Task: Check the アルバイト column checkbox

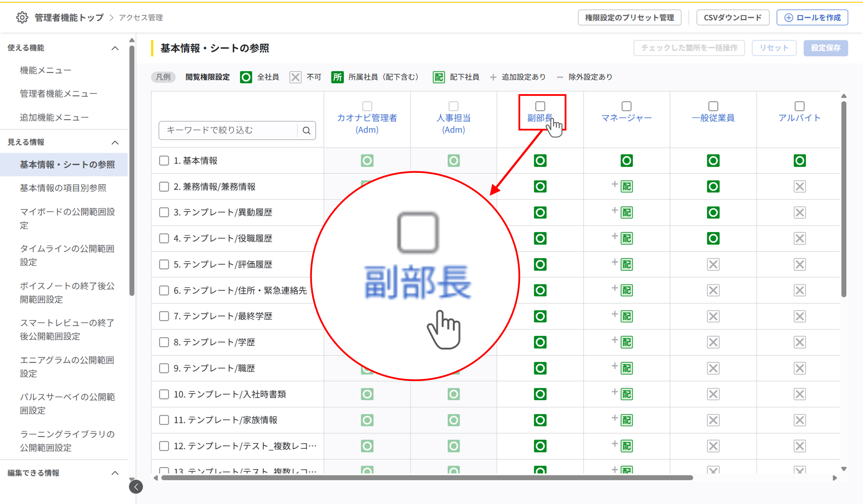Action: (800, 106)
